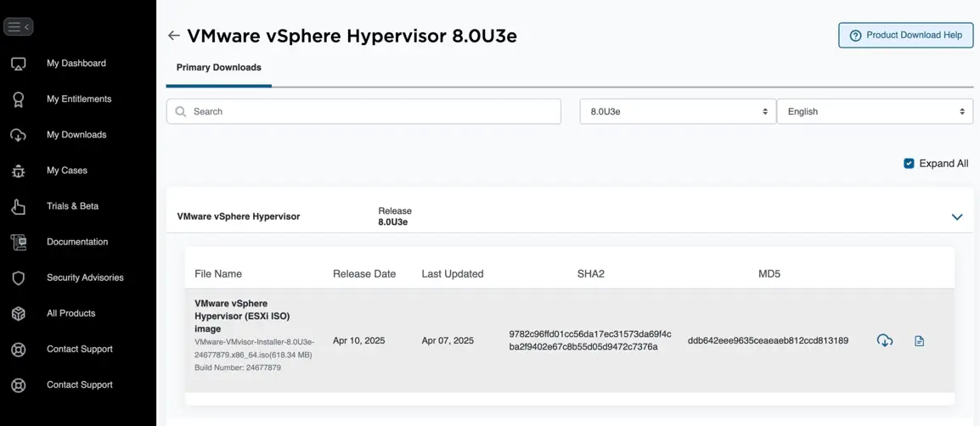
Task: Click the Documentation icon in sidebar
Action: pyautogui.click(x=19, y=242)
